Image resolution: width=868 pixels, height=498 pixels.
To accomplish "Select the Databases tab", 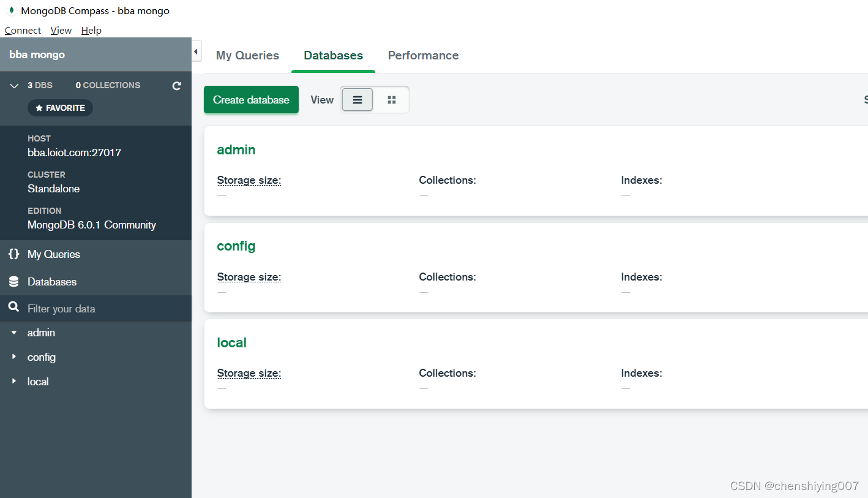I will pyautogui.click(x=333, y=55).
